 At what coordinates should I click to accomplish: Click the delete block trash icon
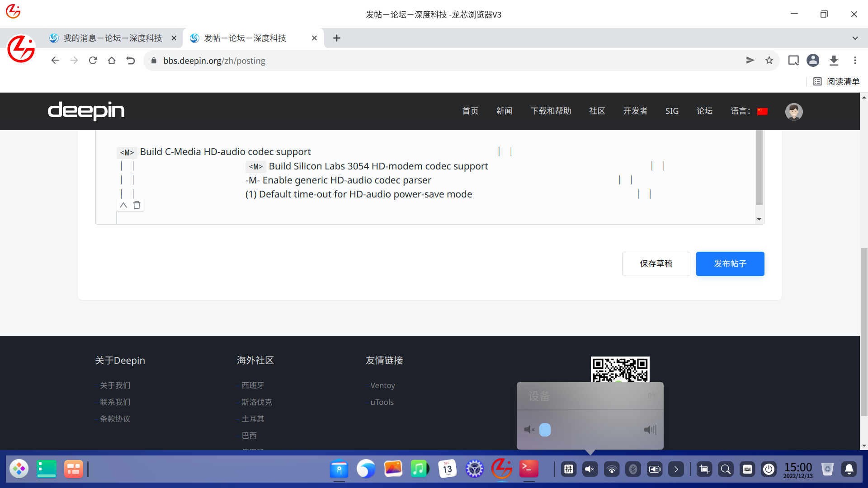[x=137, y=205]
